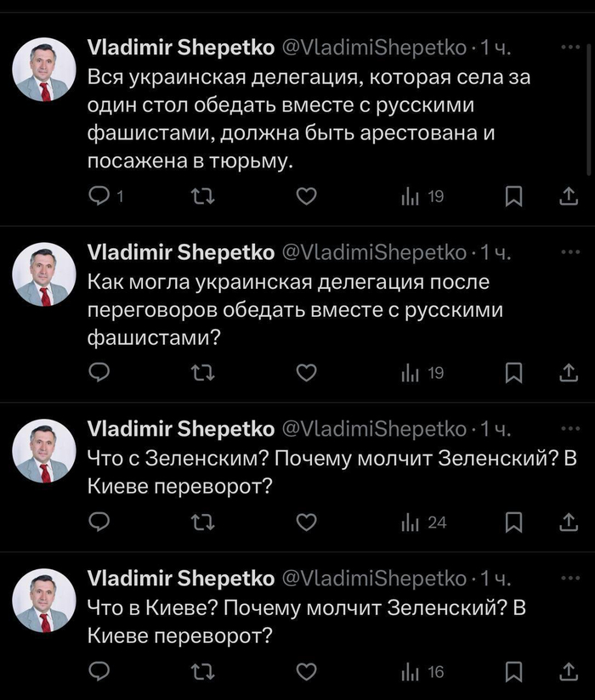Viewport: 595px width, 700px height.
Task: Open more options for the first tweet
Action: pyautogui.click(x=567, y=47)
